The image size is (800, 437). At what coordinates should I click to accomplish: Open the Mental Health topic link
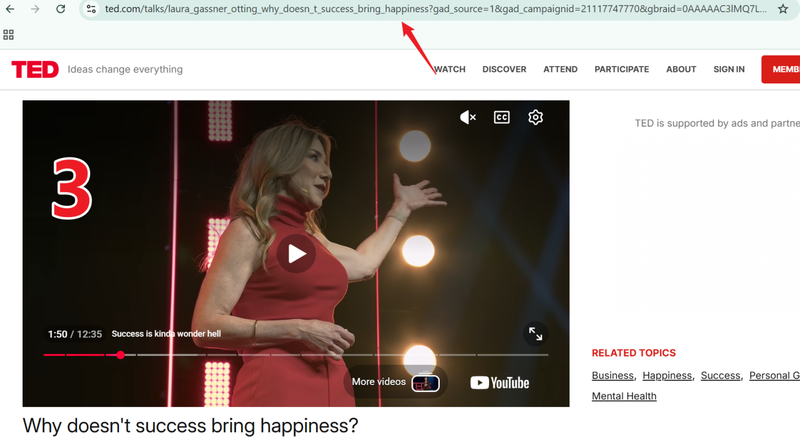click(x=624, y=396)
